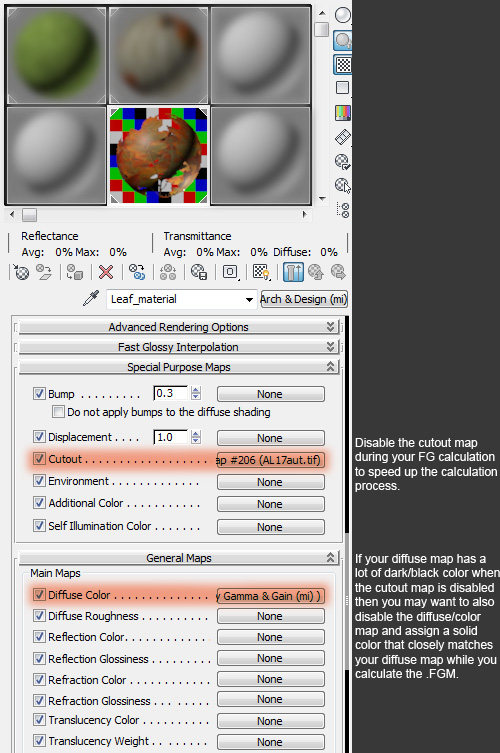This screenshot has height=753, width=500.
Task: Click the red X Reset Map/Material icon
Action: point(106,272)
